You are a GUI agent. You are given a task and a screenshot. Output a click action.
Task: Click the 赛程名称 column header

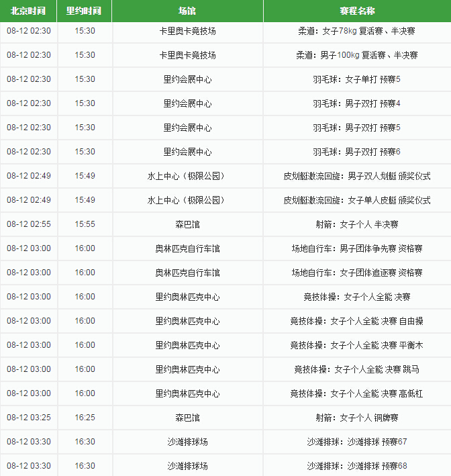click(357, 11)
